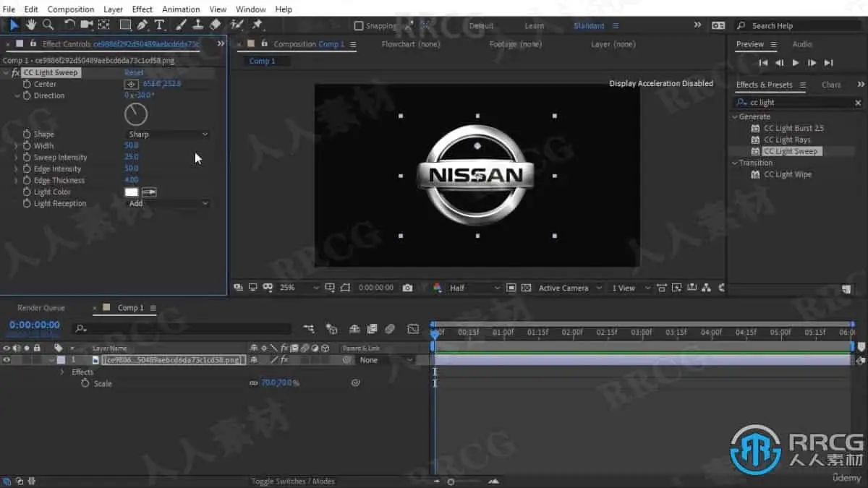The width and height of the screenshot is (868, 488).
Task: Click the Light Color eyedropper
Action: point(149,192)
